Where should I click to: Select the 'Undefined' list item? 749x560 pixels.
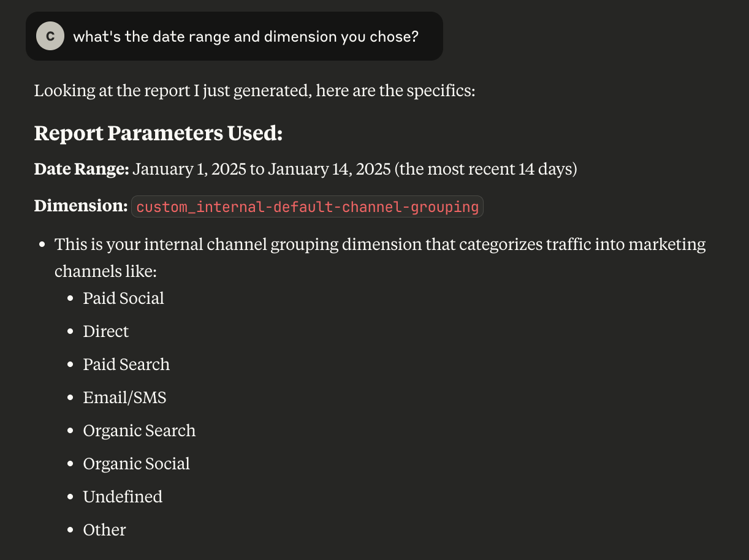click(123, 497)
